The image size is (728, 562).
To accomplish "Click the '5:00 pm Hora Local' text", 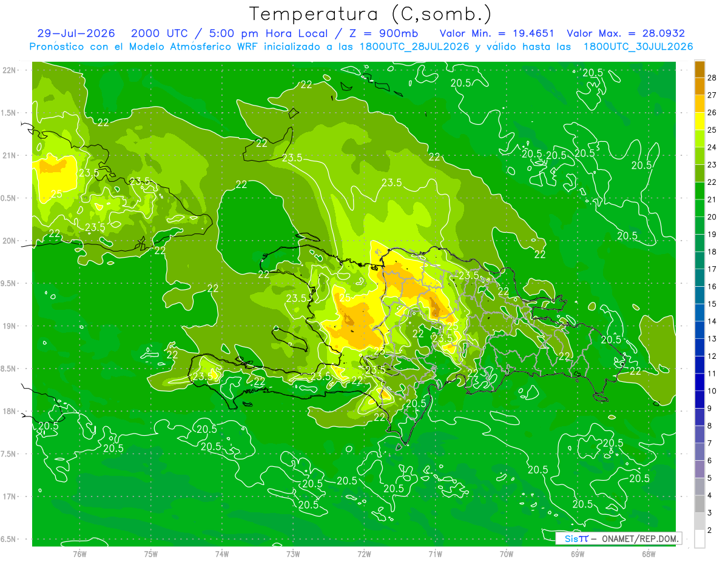I will tap(269, 33).
